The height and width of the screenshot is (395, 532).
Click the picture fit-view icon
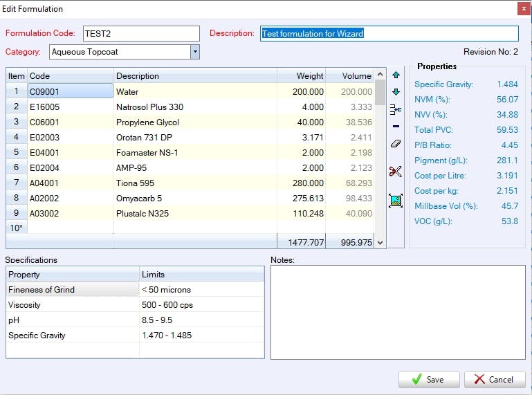(396, 201)
